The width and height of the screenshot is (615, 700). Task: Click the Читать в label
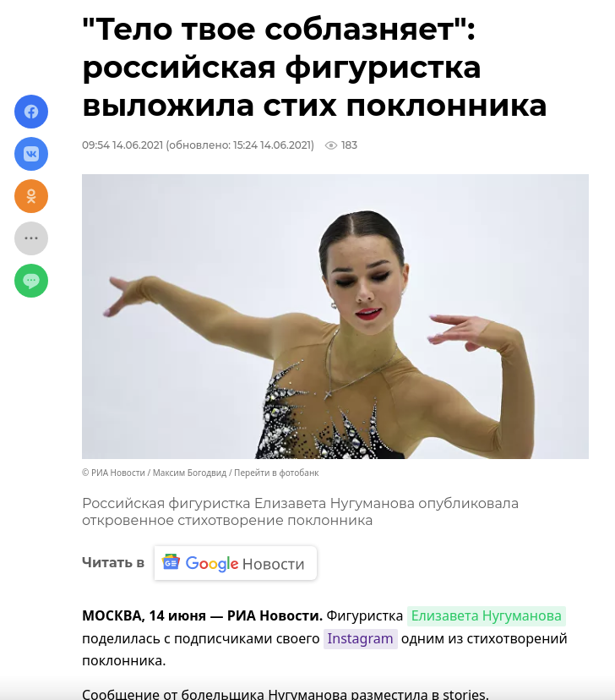(x=113, y=562)
